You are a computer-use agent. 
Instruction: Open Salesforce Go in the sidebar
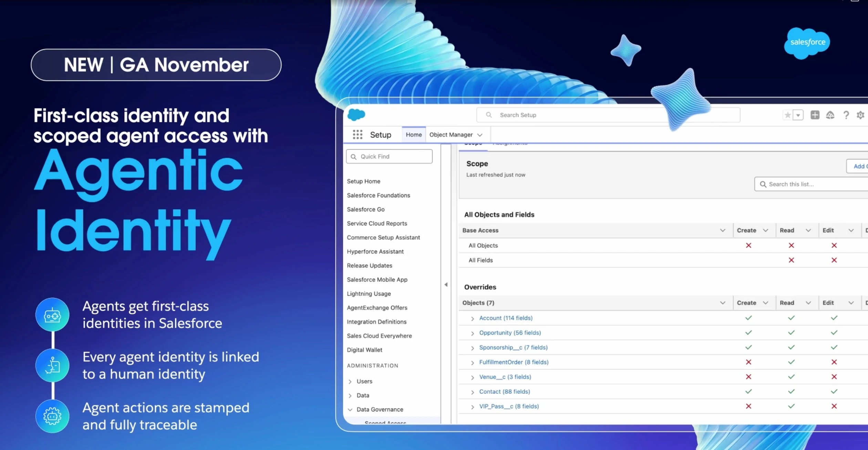coord(366,209)
